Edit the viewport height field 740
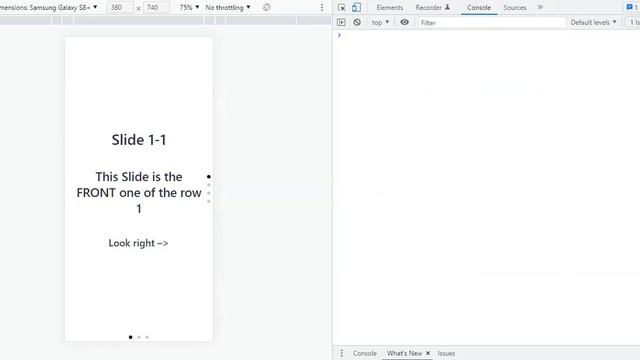640x360 pixels. pyautogui.click(x=156, y=7)
